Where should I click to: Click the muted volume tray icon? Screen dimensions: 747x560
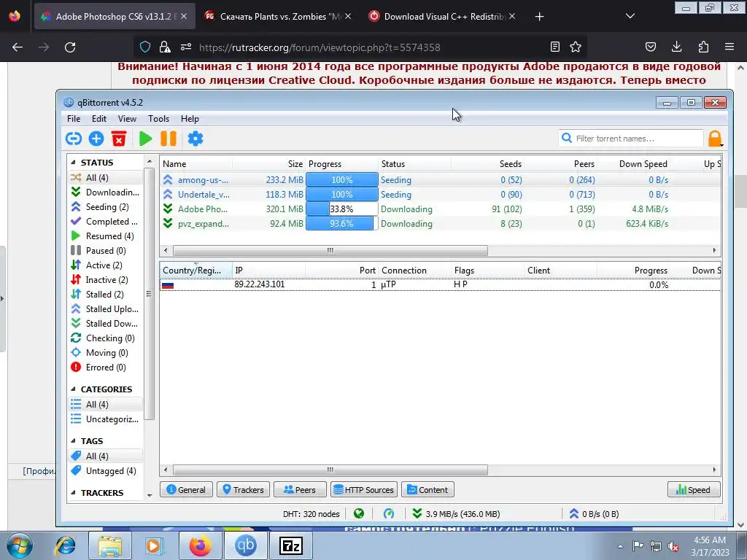pos(673,546)
